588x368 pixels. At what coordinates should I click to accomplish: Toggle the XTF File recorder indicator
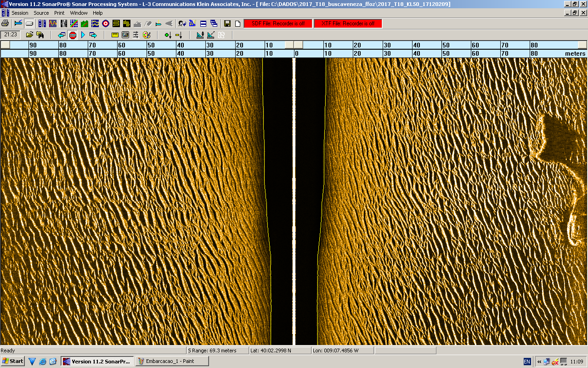click(348, 23)
